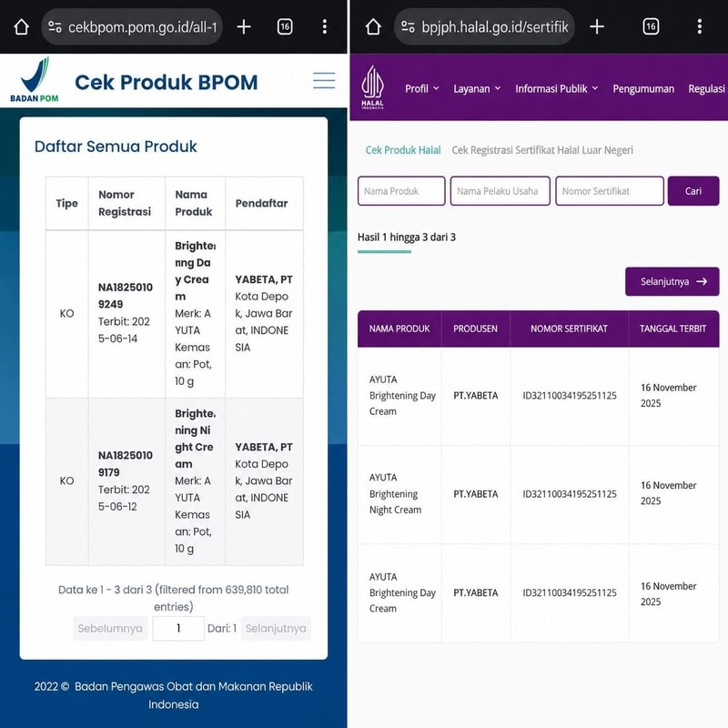This screenshot has height=728, width=728.
Task: Open the BPOM hamburger menu
Action: pyautogui.click(x=324, y=80)
